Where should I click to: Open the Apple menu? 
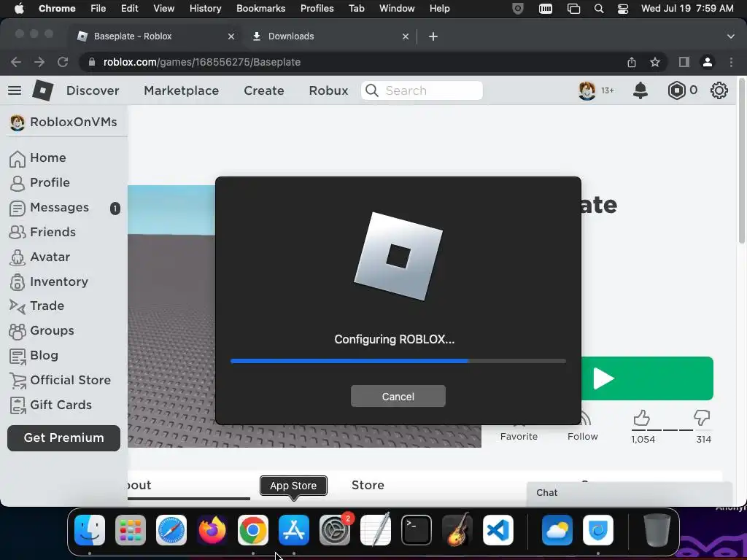point(19,9)
